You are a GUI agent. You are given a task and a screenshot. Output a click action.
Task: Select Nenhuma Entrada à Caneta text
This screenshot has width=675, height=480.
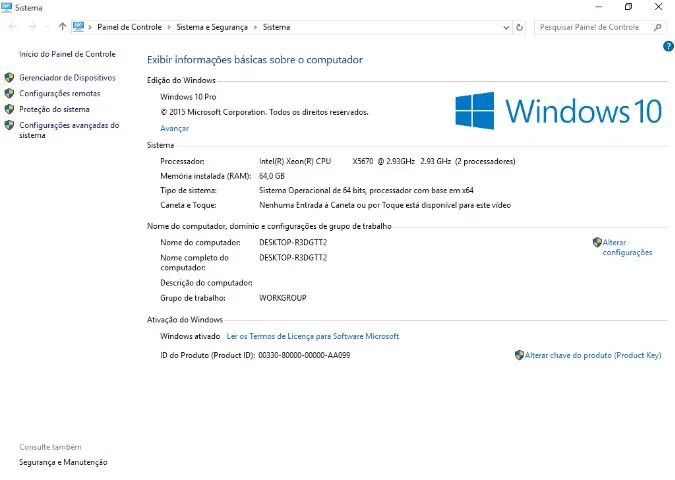pos(385,205)
